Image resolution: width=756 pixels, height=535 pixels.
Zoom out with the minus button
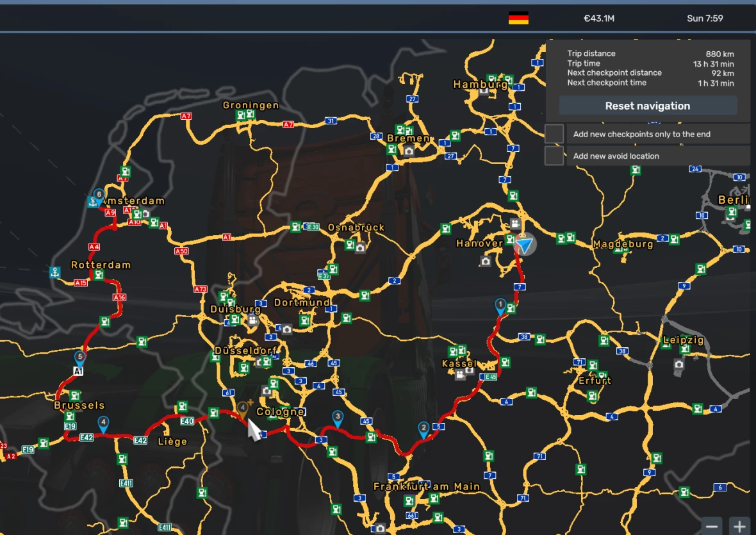coord(712,526)
